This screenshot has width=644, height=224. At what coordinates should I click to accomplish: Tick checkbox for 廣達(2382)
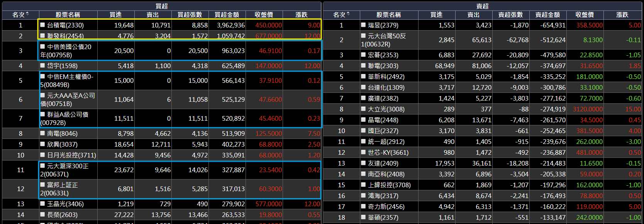[x=363, y=98]
